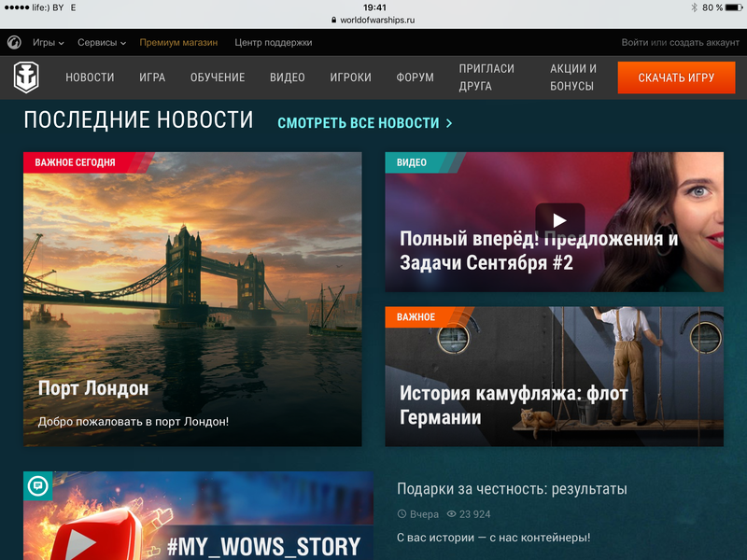Open История камуфляжа: флот Германии article
Viewport: 747px width, 560px height.
(x=554, y=376)
